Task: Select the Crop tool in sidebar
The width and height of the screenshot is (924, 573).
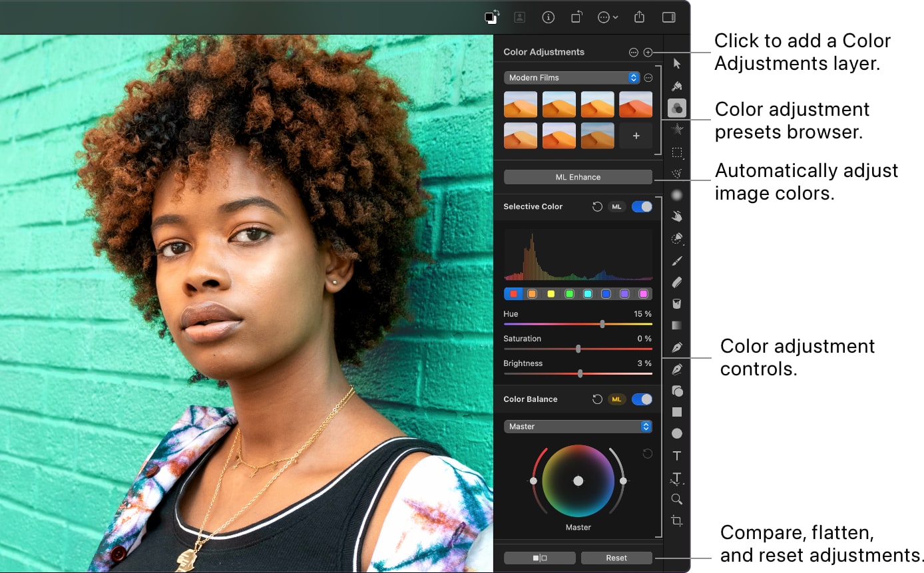Action: coord(677,521)
